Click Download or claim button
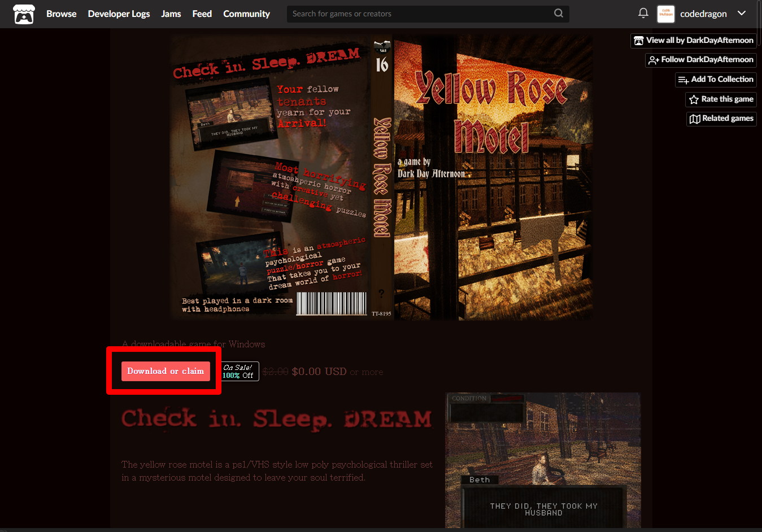The image size is (762, 532). (x=166, y=371)
